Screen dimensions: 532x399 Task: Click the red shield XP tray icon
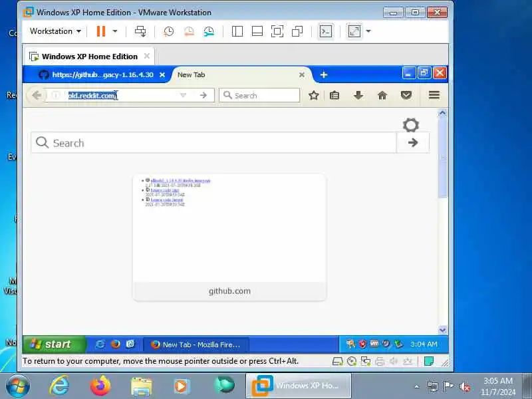pos(362,344)
